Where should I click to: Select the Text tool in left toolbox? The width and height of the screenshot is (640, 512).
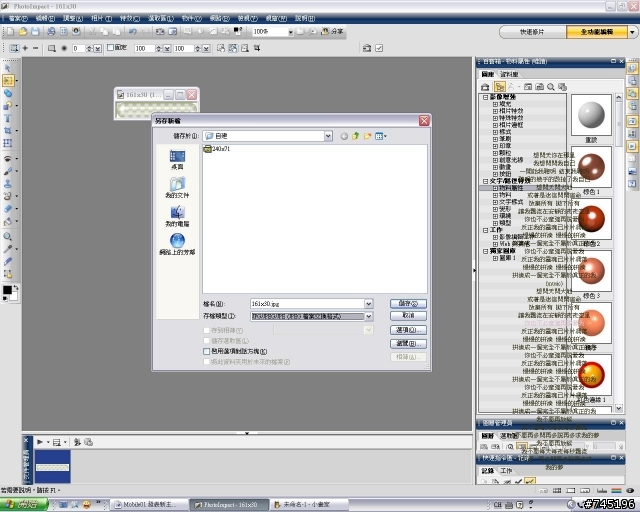[8, 118]
